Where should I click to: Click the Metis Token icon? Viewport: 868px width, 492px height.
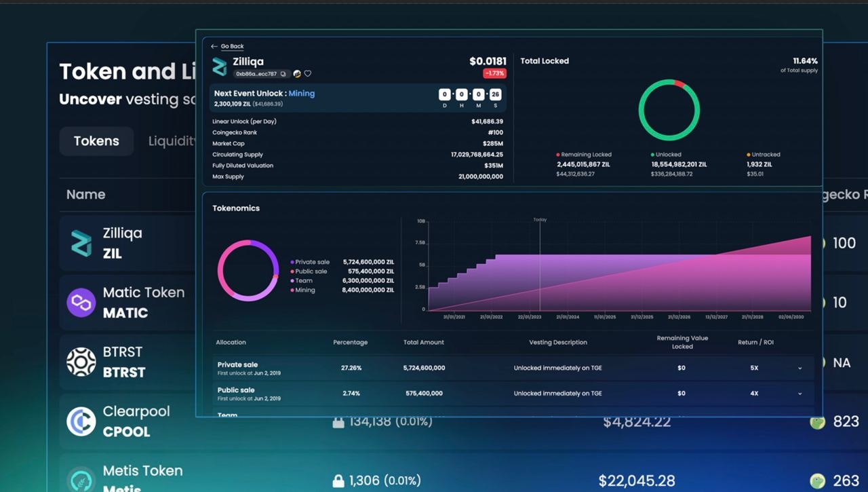pyautogui.click(x=81, y=479)
